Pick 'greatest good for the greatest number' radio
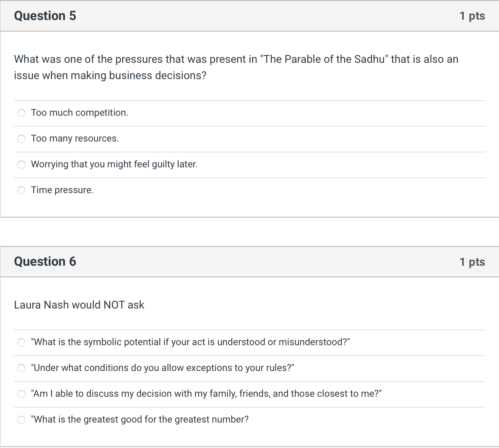The height and width of the screenshot is (448, 499). [x=21, y=420]
